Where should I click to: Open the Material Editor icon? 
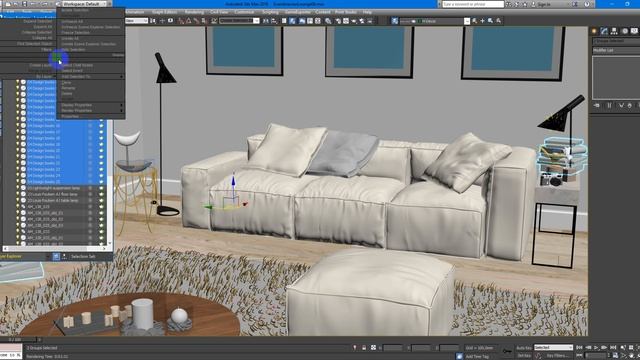pyautogui.click(x=328, y=21)
